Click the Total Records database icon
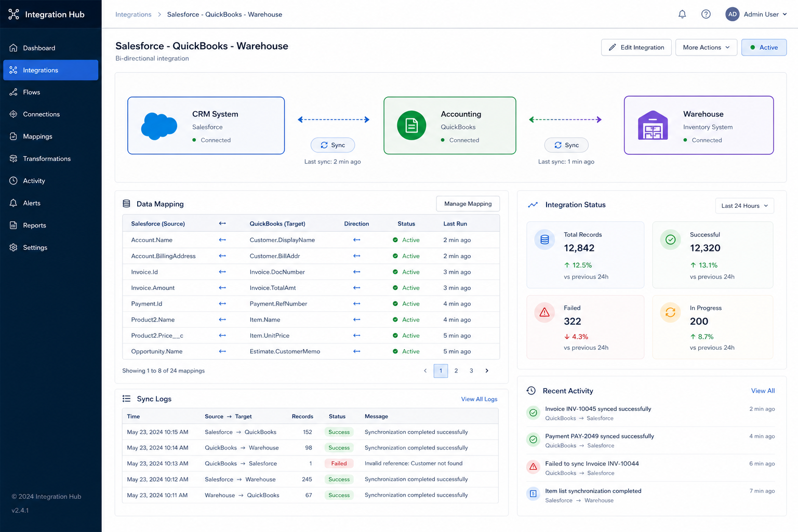This screenshot has height=532, width=798. tap(544, 240)
